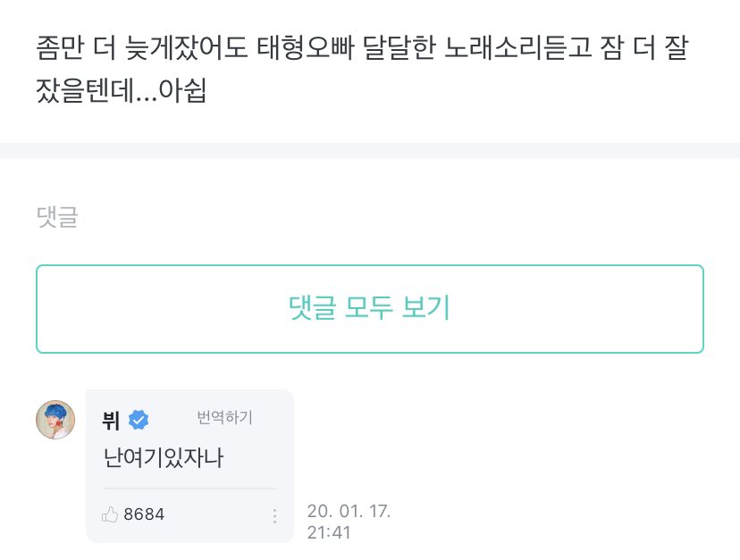Tap the phrase 달달한 노래소리듣고 in the post
The width and height of the screenshot is (740, 560).
(477, 47)
